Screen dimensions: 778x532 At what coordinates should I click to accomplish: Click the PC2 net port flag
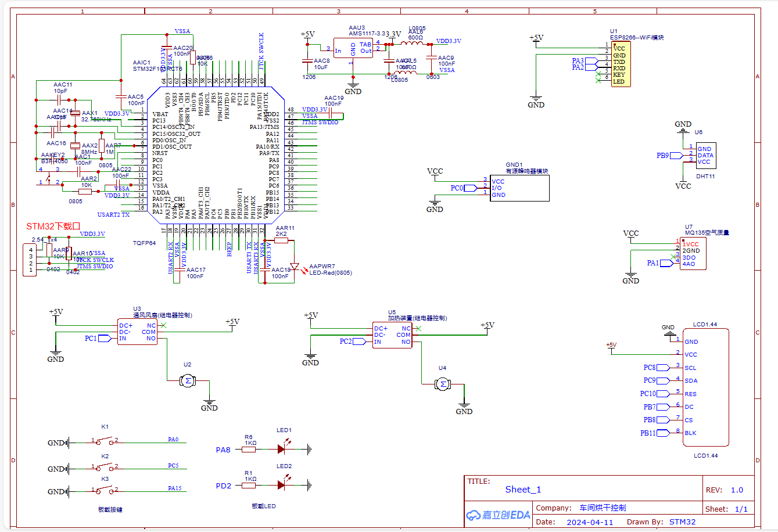point(360,342)
